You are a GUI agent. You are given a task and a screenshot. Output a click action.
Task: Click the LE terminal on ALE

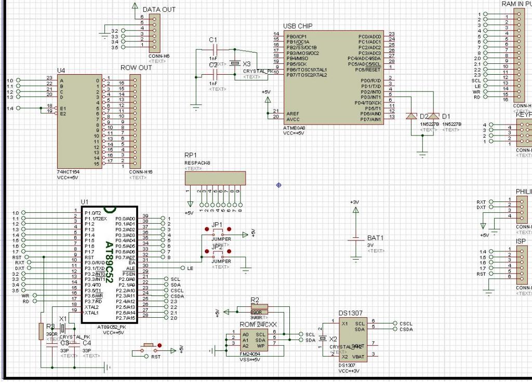(183, 268)
